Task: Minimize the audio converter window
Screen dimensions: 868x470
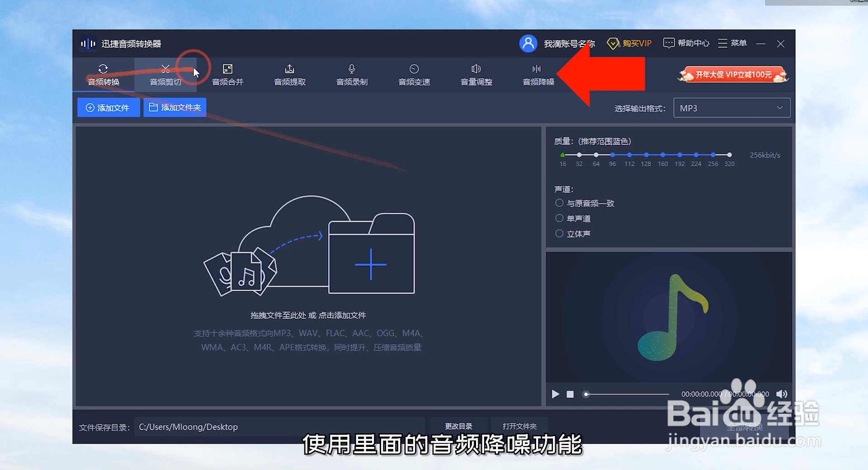Action: 761,44
